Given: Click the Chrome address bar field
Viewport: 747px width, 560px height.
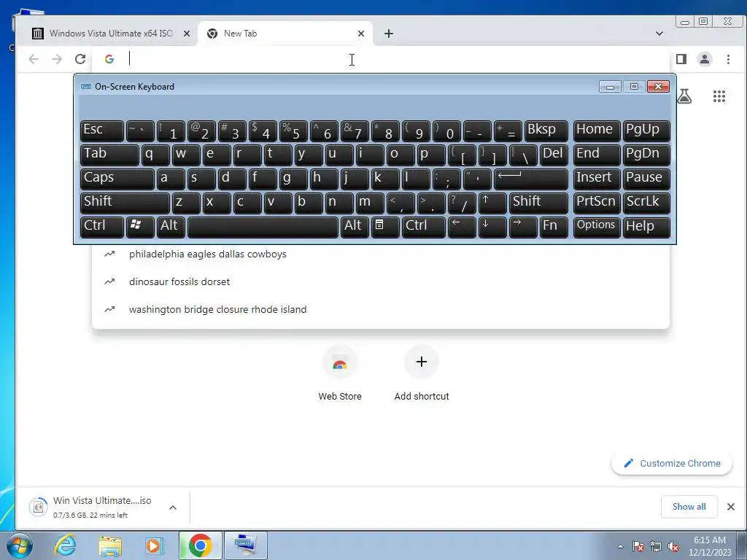Looking at the screenshot, I should pos(381,59).
